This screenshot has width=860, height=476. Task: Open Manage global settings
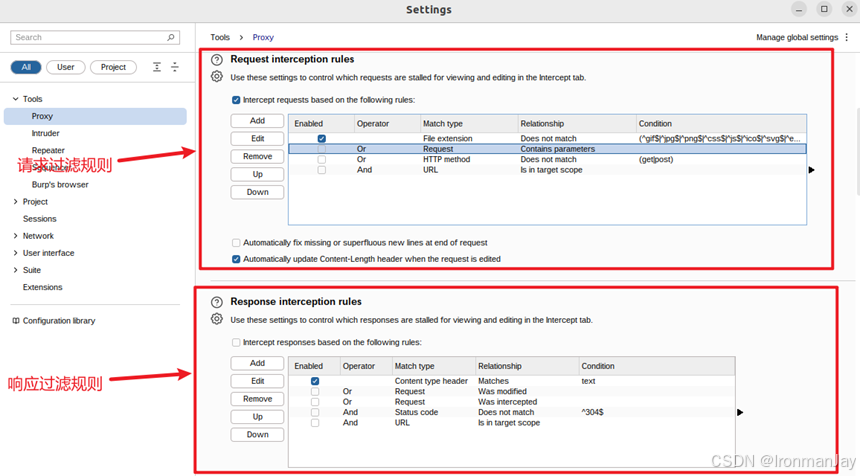797,37
